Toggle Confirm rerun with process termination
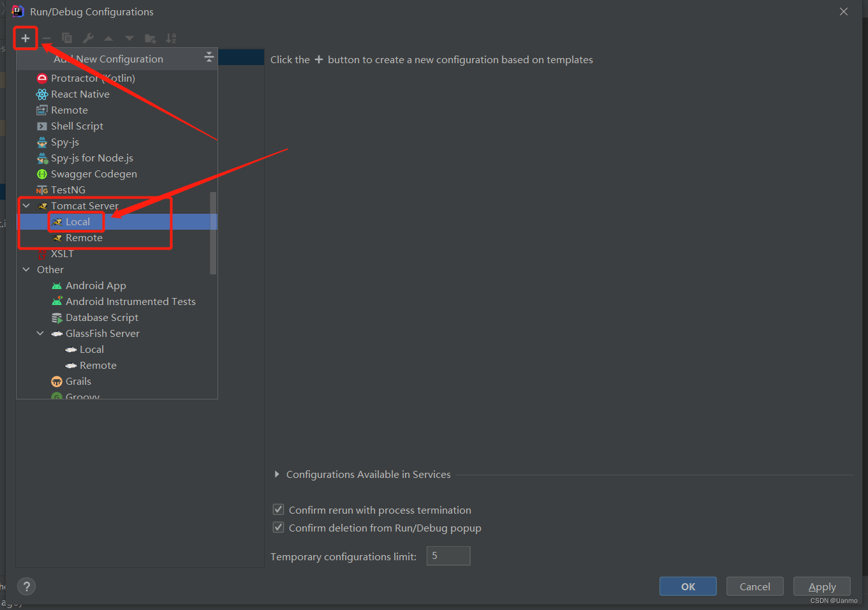Image resolution: width=868 pixels, height=610 pixels. coord(278,509)
